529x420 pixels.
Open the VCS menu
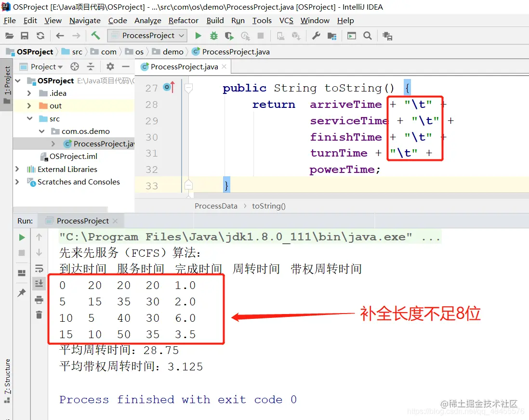pyautogui.click(x=286, y=21)
